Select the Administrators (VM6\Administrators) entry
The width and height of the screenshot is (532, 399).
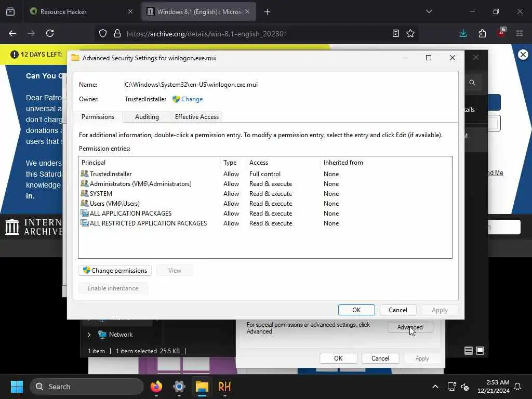(x=264, y=183)
